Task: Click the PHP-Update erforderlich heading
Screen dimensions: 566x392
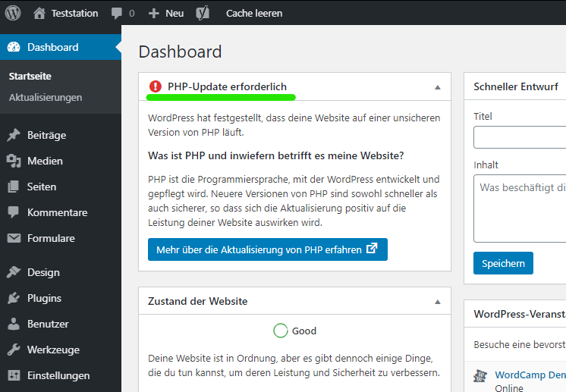Action: pos(227,86)
